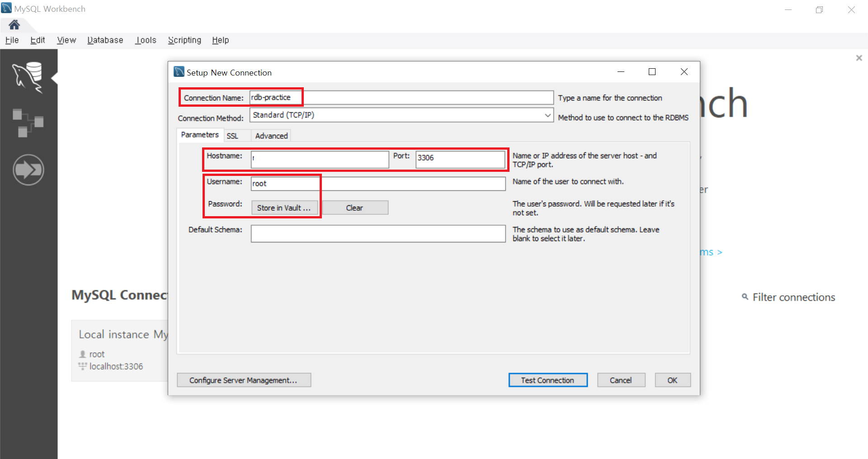Open the Home screen tab icon
Screen dimensions: 868x459
tap(14, 24)
